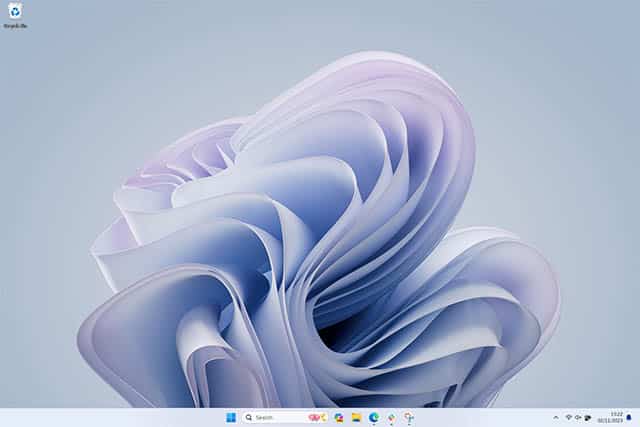Click an empty area of the taskbar
The image size is (640, 427).
pyautogui.click(x=120, y=417)
